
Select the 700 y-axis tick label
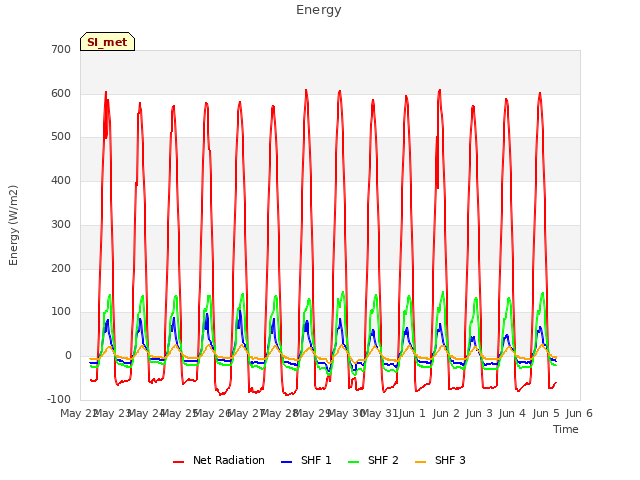[x=61, y=50]
